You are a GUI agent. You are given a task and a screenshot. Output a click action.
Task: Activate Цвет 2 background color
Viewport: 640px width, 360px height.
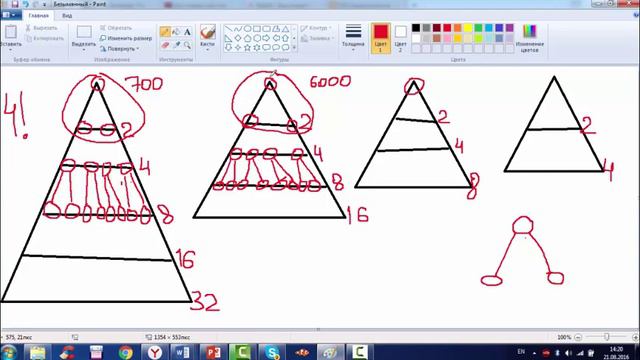(x=400, y=38)
